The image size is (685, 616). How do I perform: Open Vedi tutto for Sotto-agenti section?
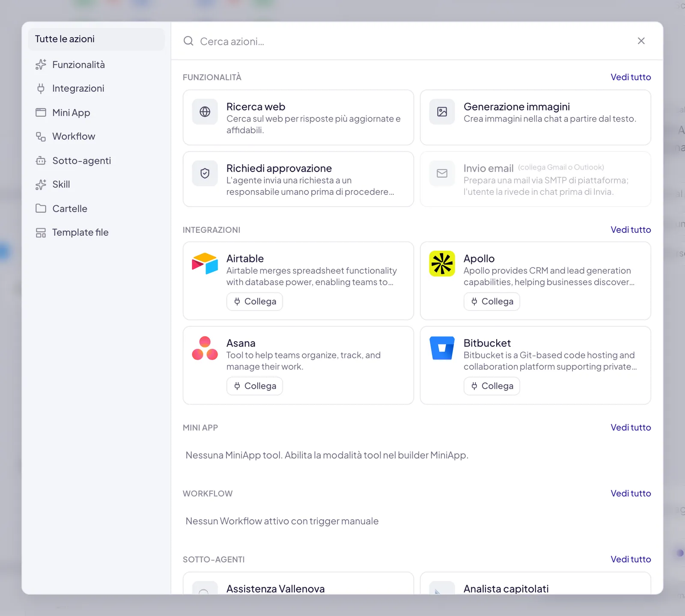point(631,559)
